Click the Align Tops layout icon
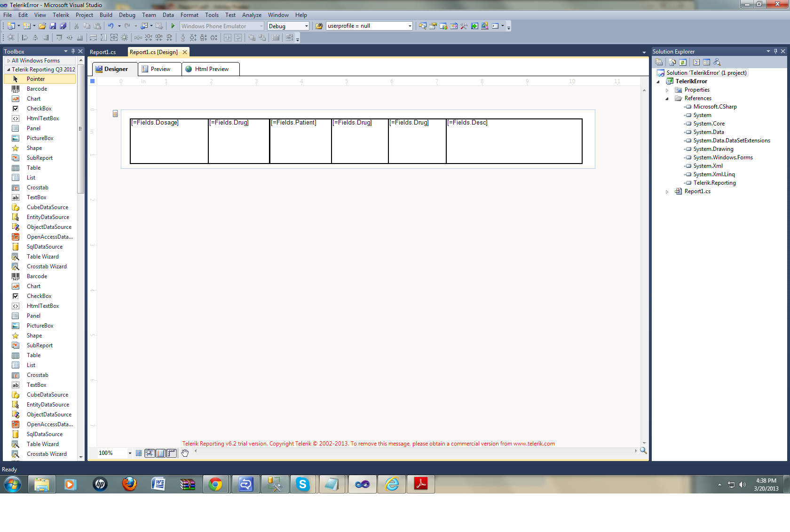This screenshot has height=532, width=790. [59, 38]
